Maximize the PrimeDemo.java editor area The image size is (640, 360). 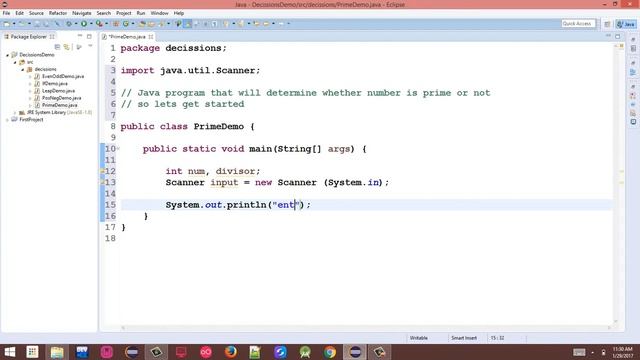618,36
